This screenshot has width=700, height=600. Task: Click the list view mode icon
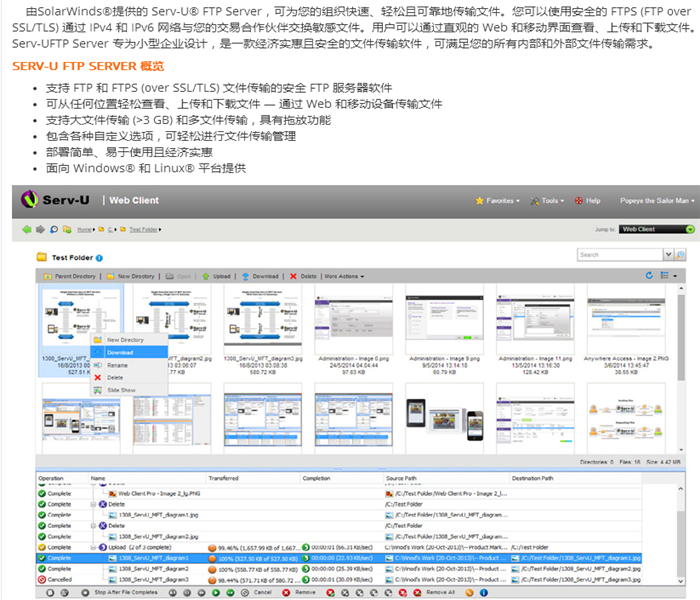(x=665, y=275)
